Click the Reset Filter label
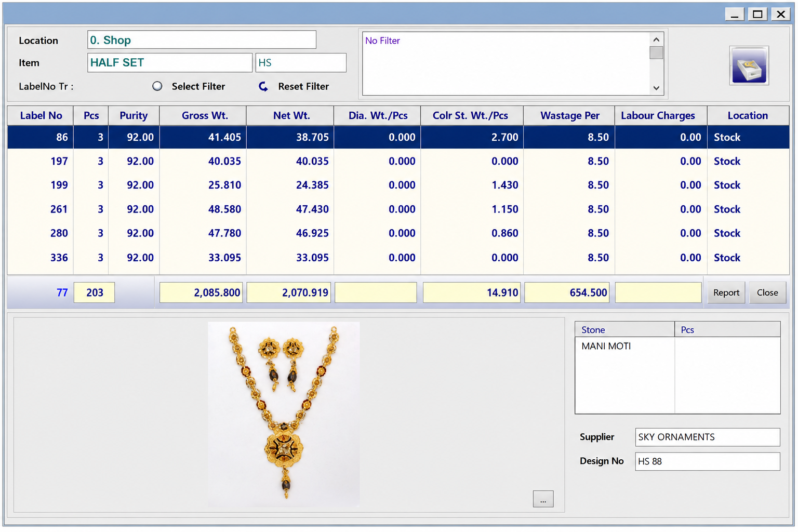Screen dimensions: 798x532 point(303,87)
